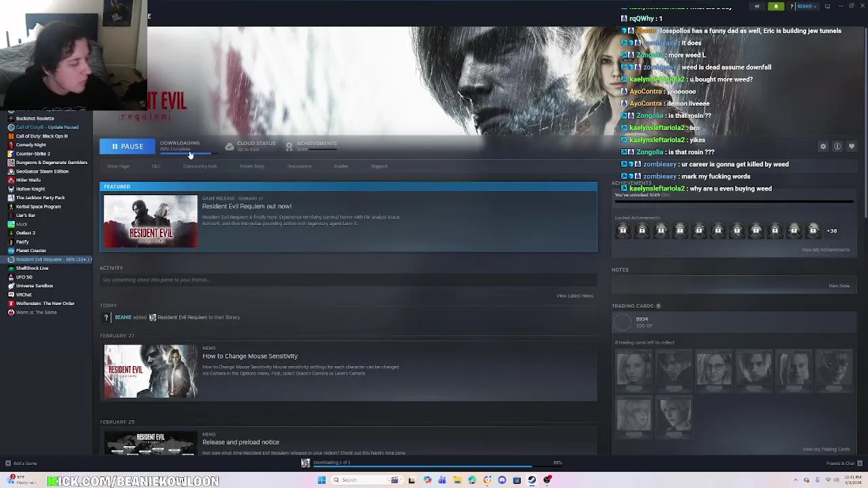Favorite the game with heart icon
868x488 pixels.
[x=852, y=146]
